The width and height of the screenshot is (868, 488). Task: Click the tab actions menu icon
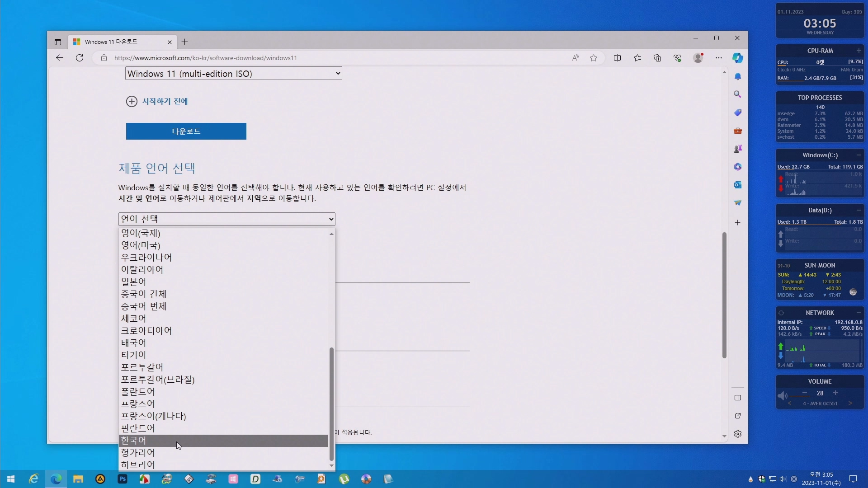(x=58, y=42)
